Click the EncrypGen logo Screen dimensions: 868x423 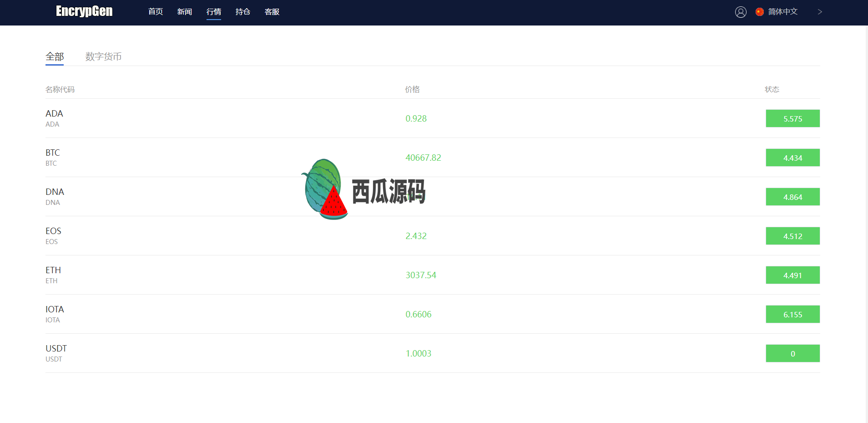point(84,11)
